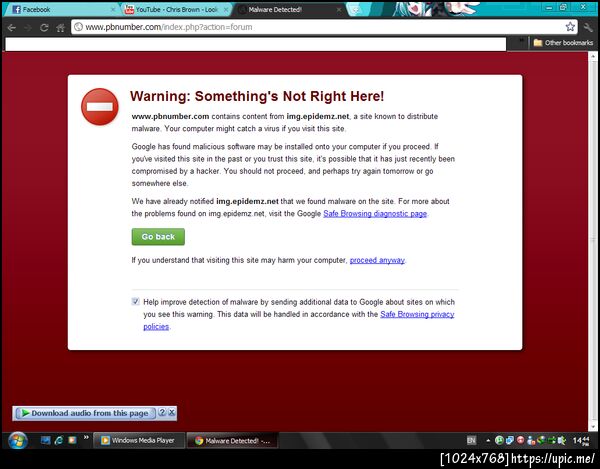The width and height of the screenshot is (600, 469).
Task: Switch to the YouTube Chris Brown tab
Action: point(176,10)
